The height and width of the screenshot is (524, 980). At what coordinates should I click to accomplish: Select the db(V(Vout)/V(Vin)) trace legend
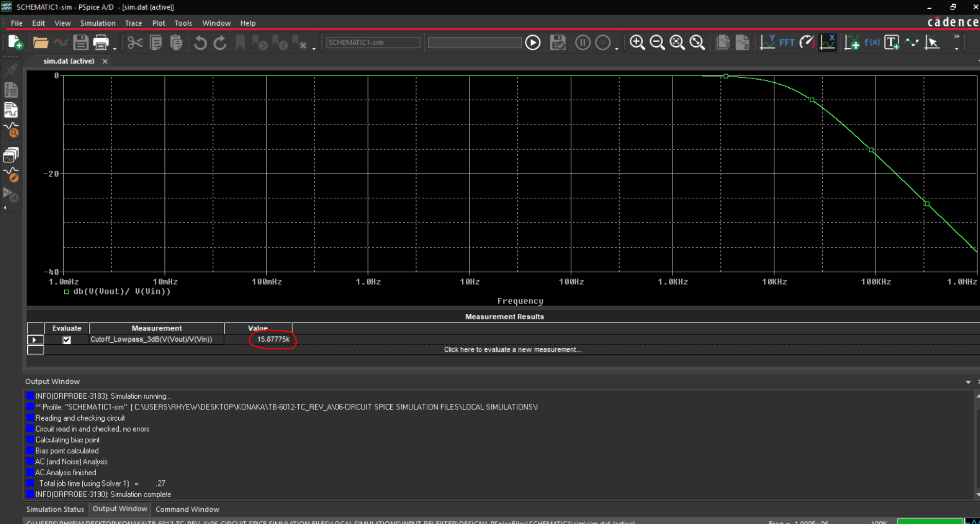122,291
